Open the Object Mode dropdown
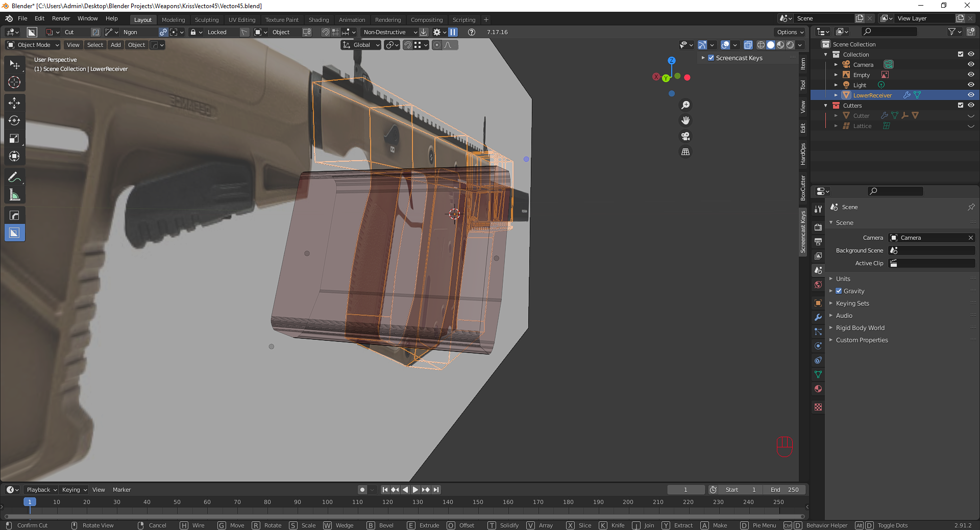This screenshot has height=530, width=980. click(33, 45)
